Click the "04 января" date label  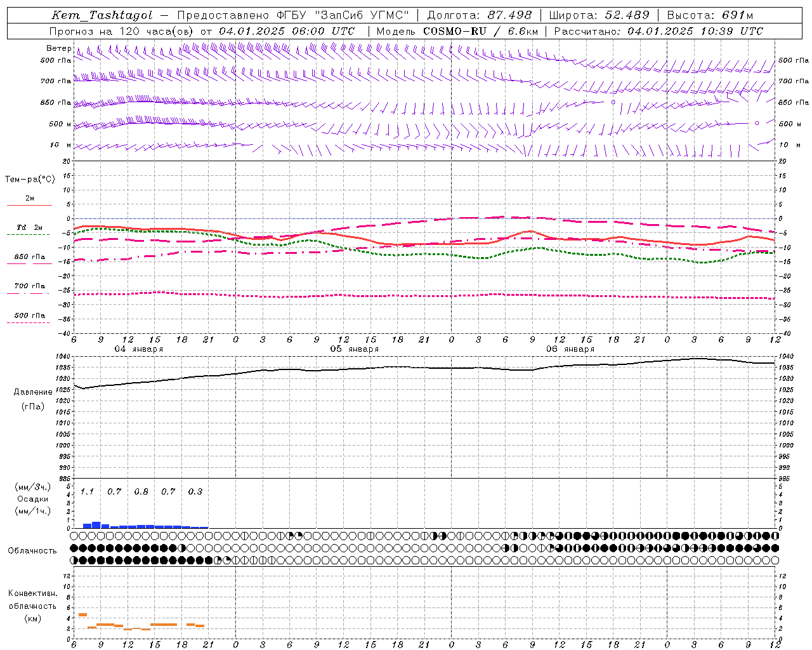click(138, 349)
